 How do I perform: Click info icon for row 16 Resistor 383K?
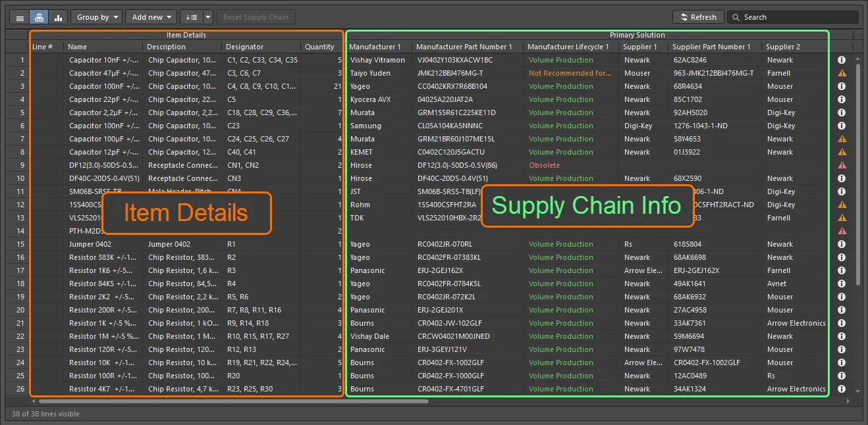[x=842, y=257]
